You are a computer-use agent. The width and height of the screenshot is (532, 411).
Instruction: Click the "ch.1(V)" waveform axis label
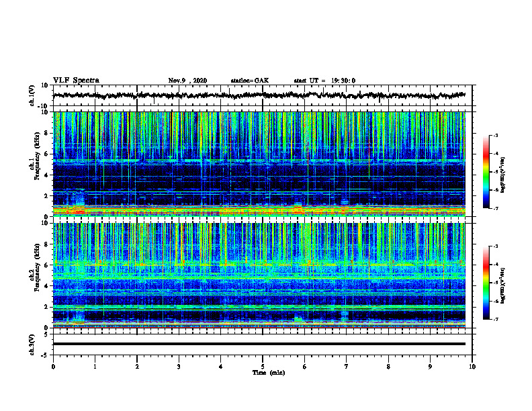[x=32, y=95]
